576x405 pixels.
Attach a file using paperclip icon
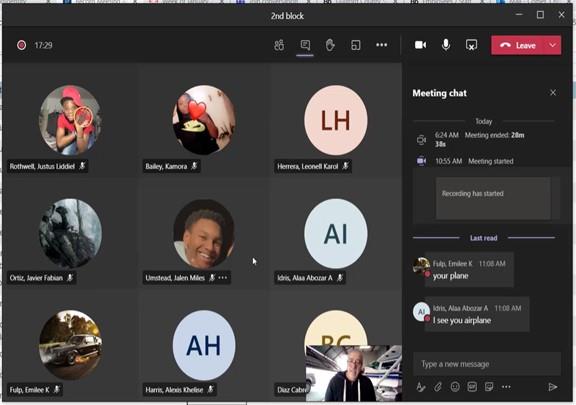(438, 387)
